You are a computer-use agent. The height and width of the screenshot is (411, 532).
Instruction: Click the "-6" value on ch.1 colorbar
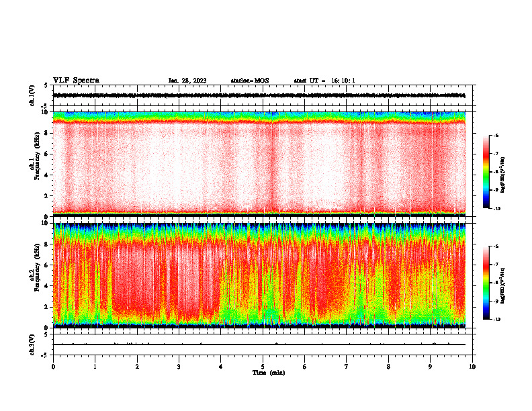point(496,135)
